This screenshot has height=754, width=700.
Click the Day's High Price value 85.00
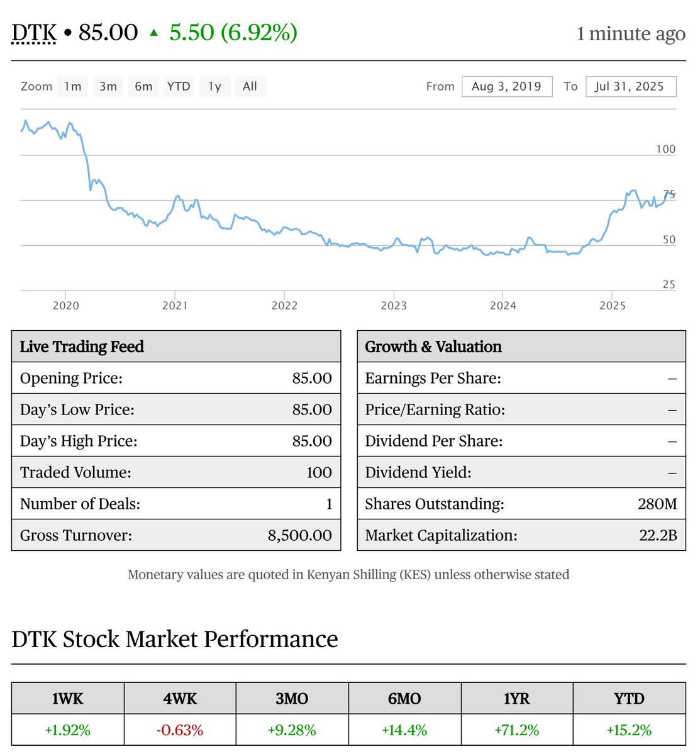312,441
